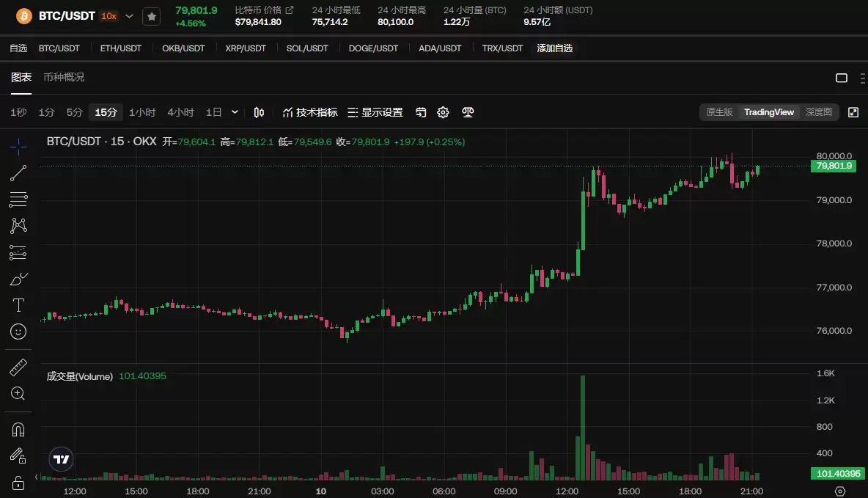Open ETH/USDT from watchlist bar
868x498 pixels.
(121, 48)
